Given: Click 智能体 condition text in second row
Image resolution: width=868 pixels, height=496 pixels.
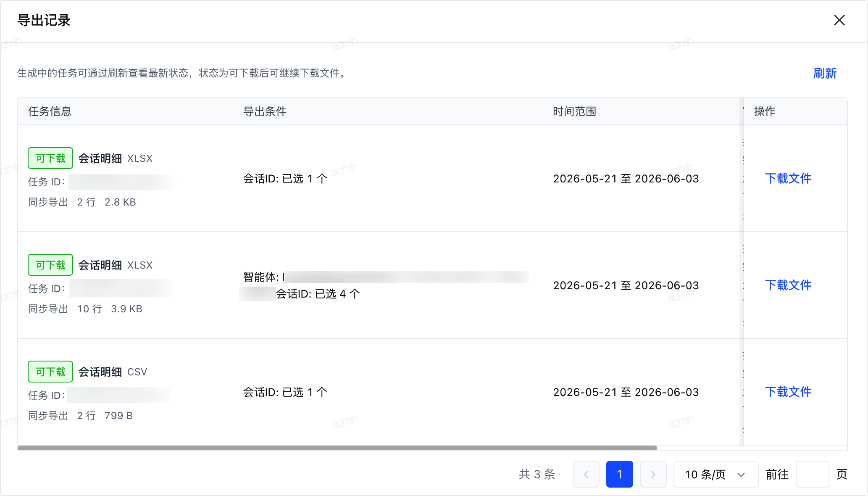Looking at the screenshot, I should point(264,277).
